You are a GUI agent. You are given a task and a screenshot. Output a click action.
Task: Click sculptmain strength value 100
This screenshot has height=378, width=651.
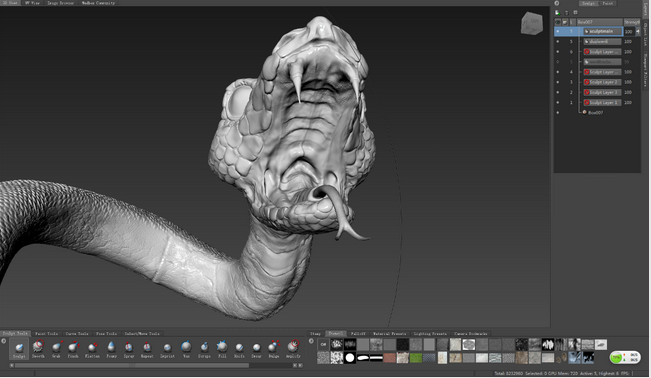click(628, 32)
